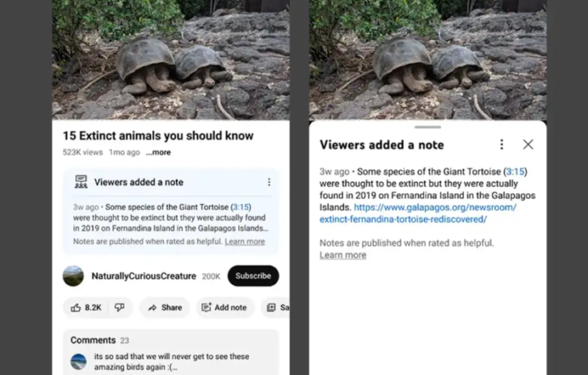The height and width of the screenshot is (375, 588).
Task: Click the thumbs down dislike icon
Action: click(119, 308)
